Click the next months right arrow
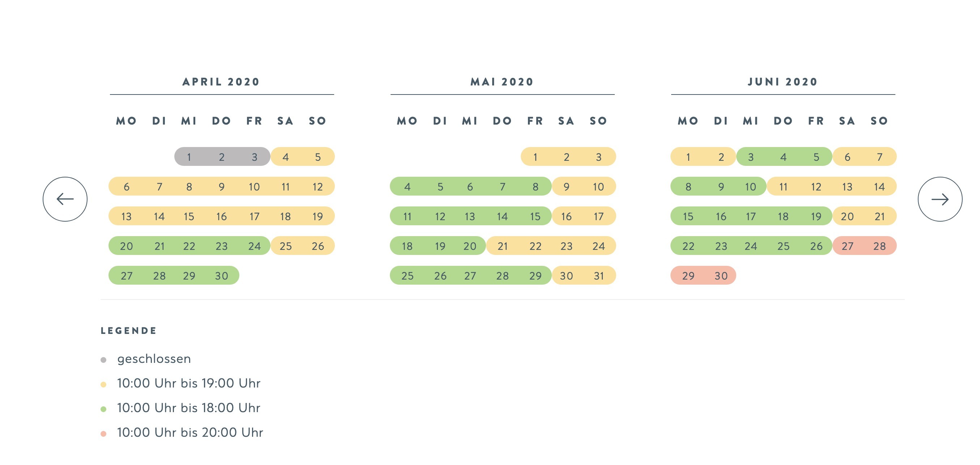The image size is (980, 465). (x=939, y=199)
